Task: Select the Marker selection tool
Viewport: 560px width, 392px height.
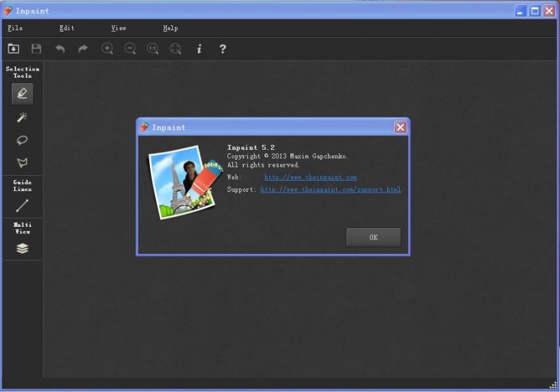Action: (22, 94)
